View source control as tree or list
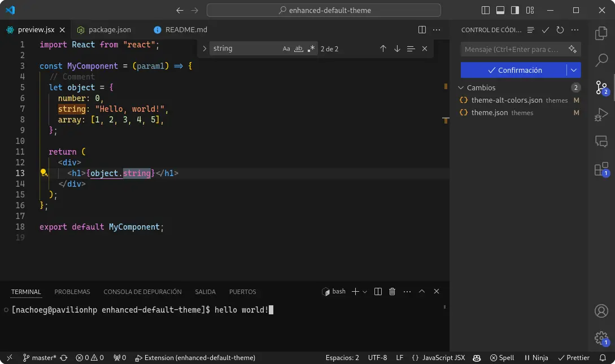615x364 pixels. click(531, 30)
